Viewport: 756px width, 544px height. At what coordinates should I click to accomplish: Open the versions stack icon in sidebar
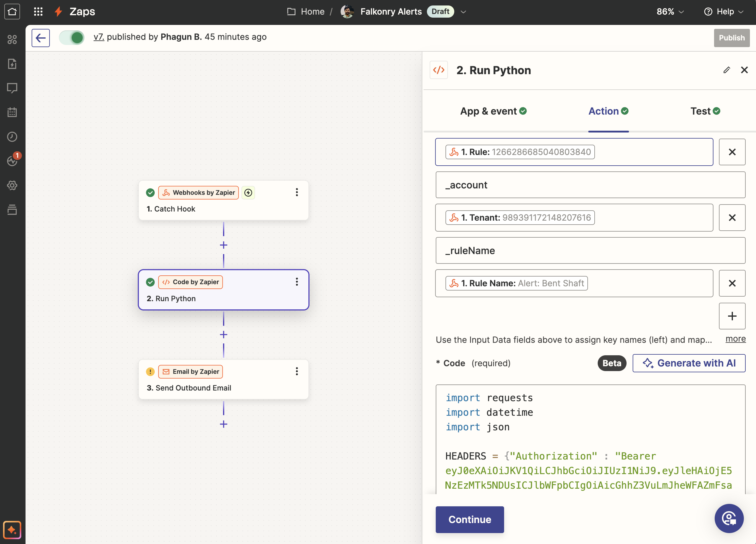click(x=12, y=210)
